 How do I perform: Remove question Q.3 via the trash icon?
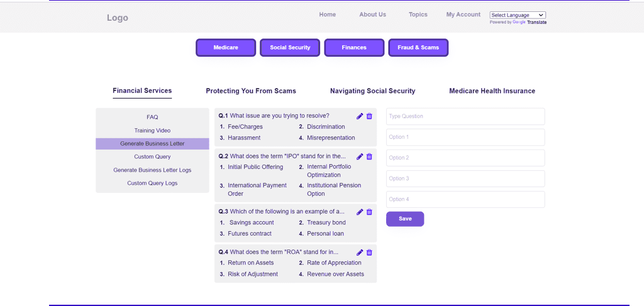(369, 212)
